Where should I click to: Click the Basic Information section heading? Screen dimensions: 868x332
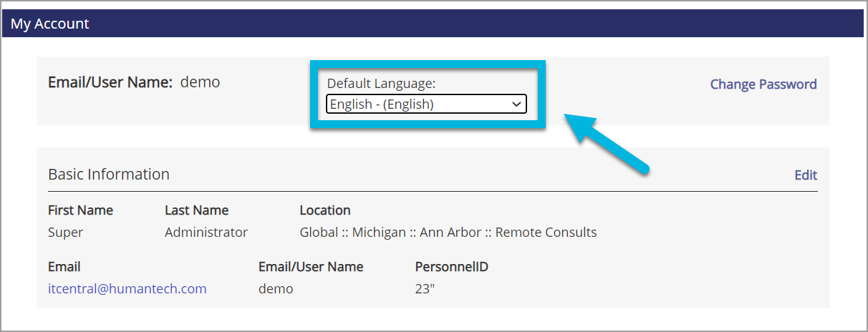tap(109, 175)
